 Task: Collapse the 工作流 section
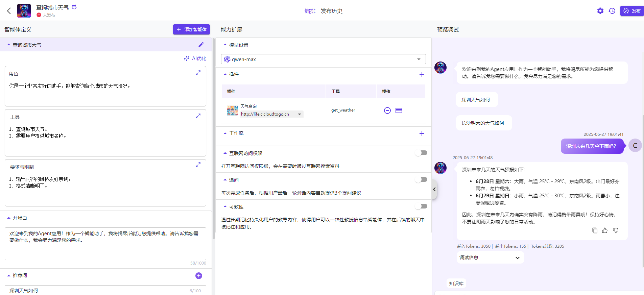coord(225,133)
